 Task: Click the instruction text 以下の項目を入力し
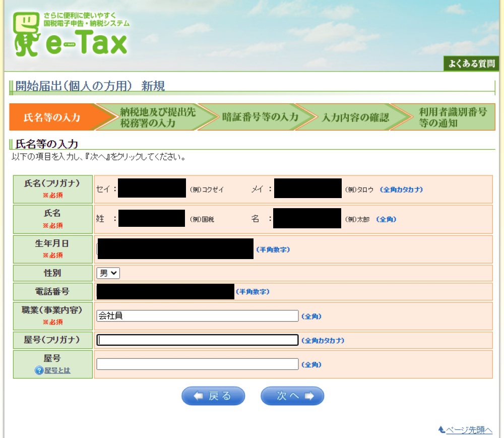pos(99,157)
